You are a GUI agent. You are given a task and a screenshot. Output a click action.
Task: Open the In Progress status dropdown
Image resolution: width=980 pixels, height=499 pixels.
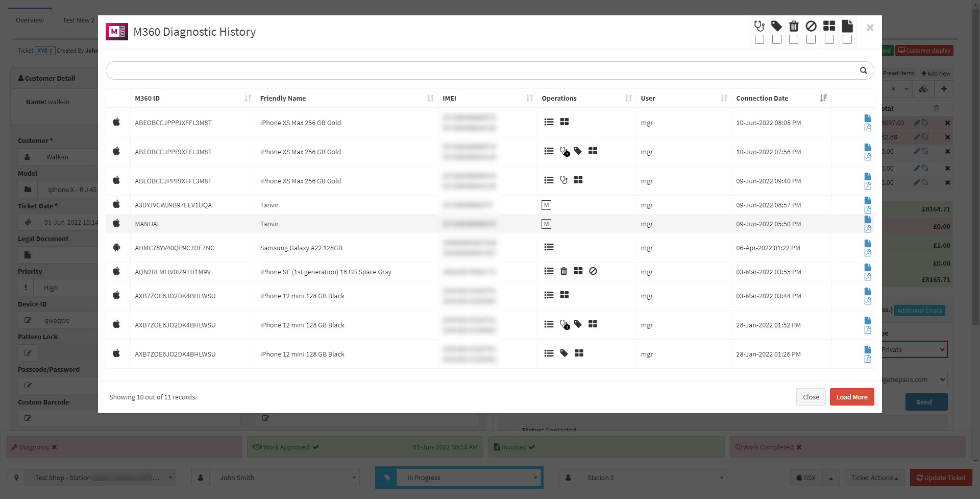point(469,478)
